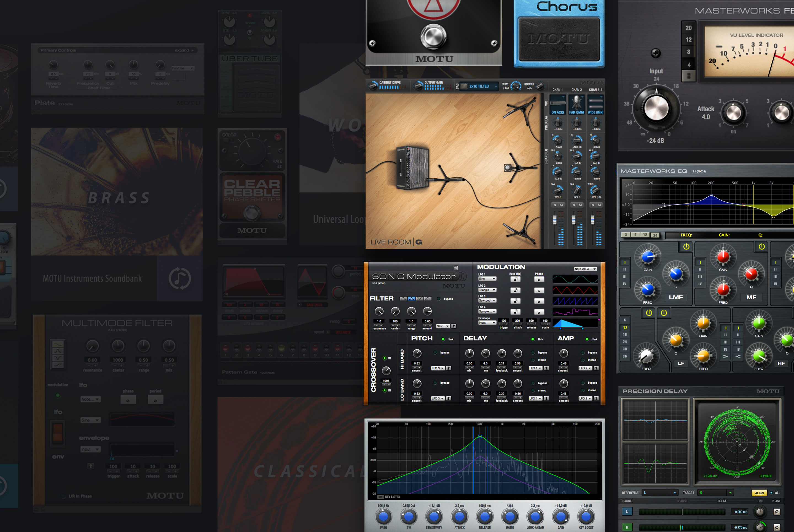Image resolution: width=794 pixels, height=532 pixels.
Task: Click the LFO 1 rate note icon
Action: [x=515, y=279]
